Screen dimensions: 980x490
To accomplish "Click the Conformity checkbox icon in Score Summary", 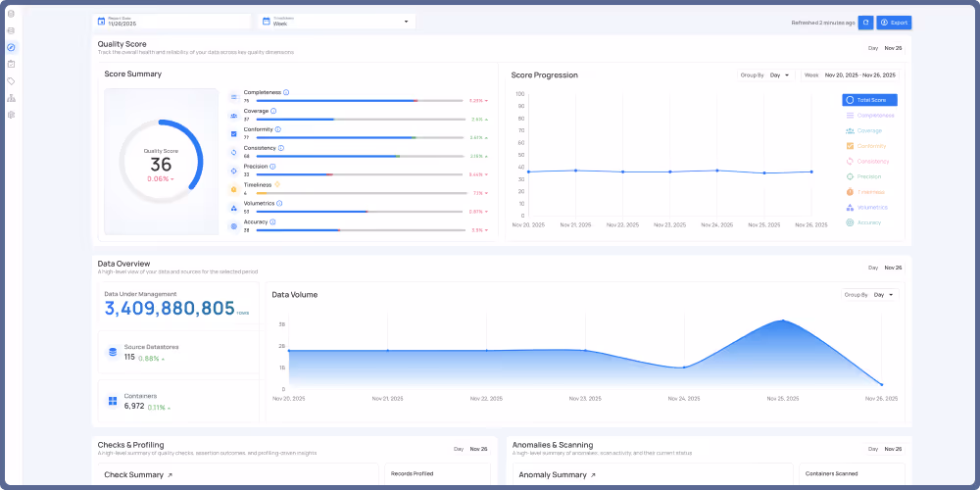I will pyautogui.click(x=234, y=133).
